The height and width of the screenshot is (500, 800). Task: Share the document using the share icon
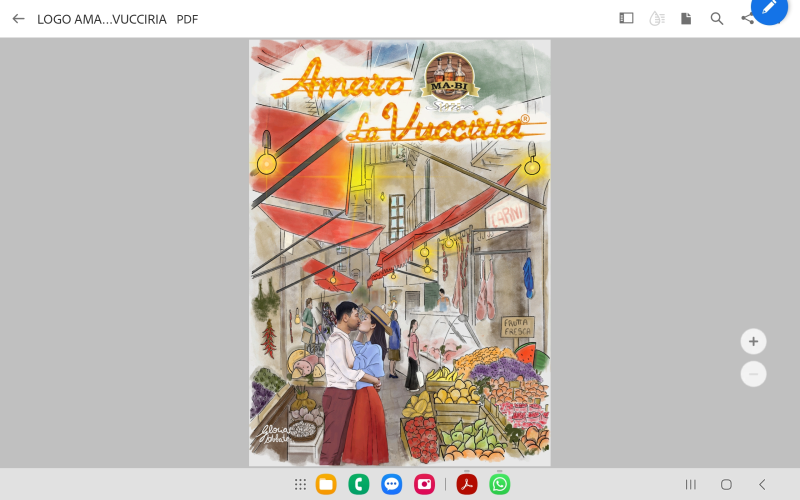click(x=746, y=18)
